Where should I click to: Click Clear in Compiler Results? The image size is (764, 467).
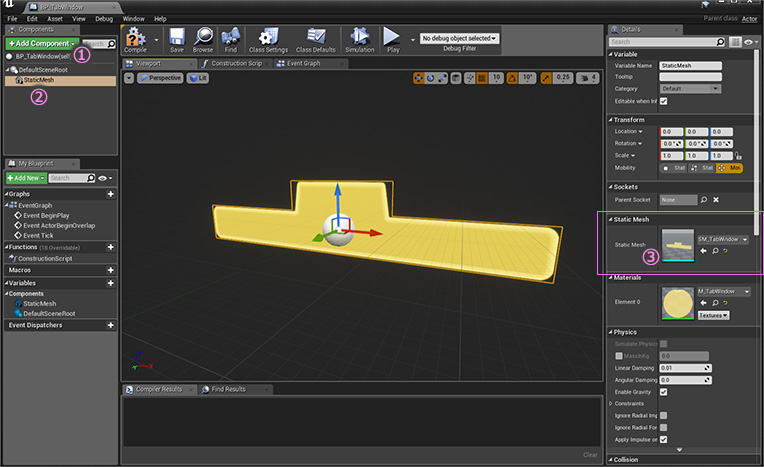[x=590, y=455]
